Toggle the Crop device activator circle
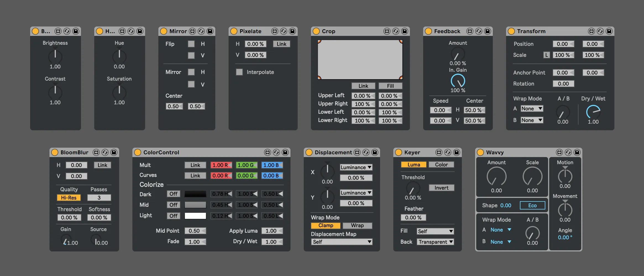Screen dimensions: 644x276 (x=316, y=31)
